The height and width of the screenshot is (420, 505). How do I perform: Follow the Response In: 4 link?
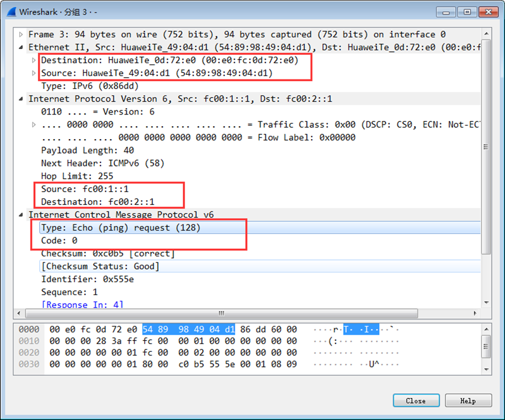coord(82,304)
